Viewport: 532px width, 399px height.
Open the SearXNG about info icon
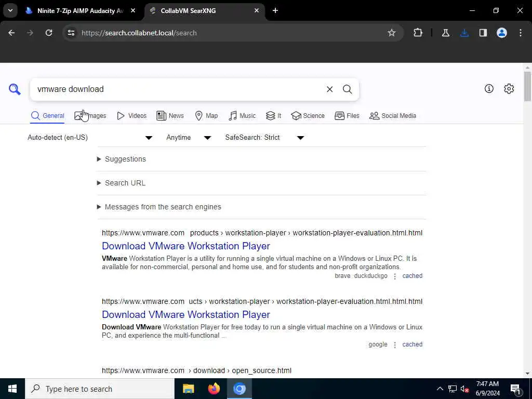[489, 88]
